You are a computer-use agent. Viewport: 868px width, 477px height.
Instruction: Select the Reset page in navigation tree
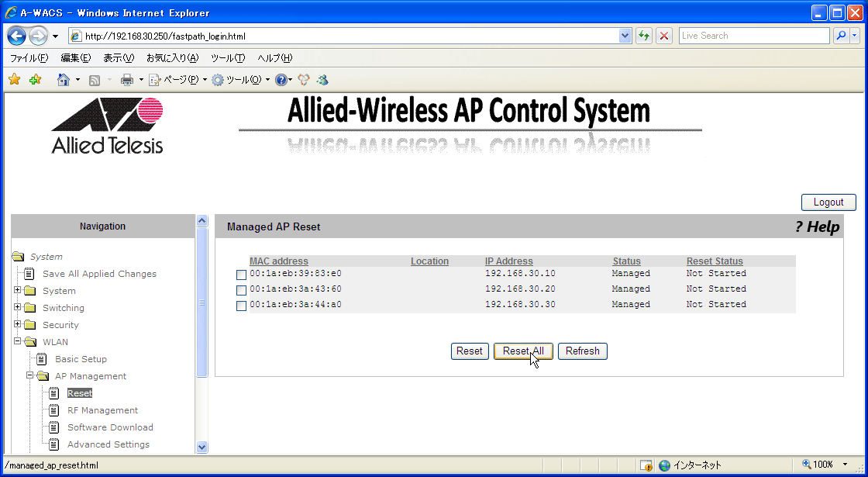[80, 393]
